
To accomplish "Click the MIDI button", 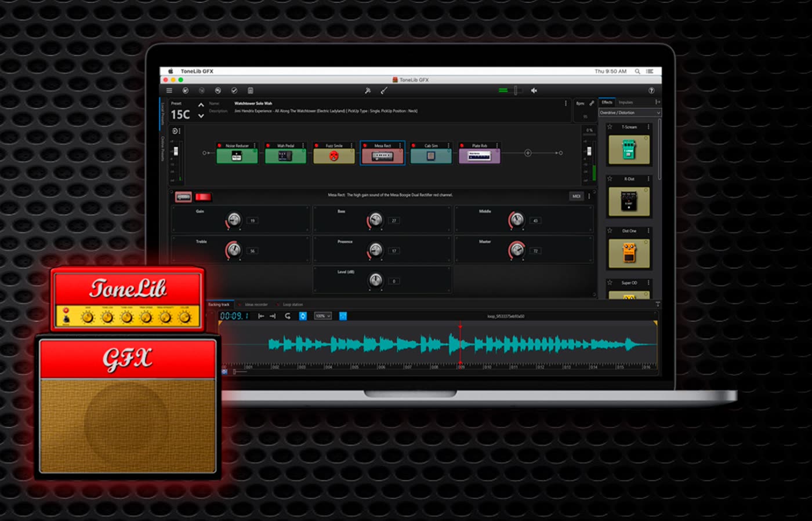I will (x=577, y=196).
